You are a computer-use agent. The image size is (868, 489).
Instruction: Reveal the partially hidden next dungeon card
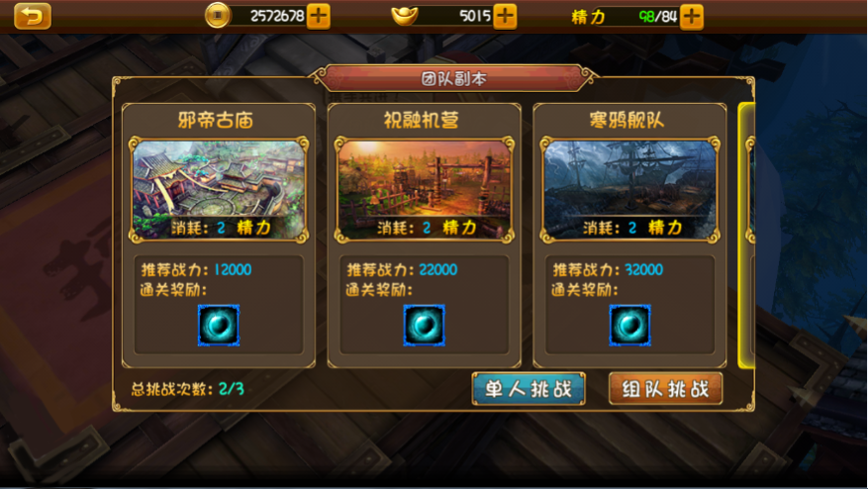coord(747,236)
